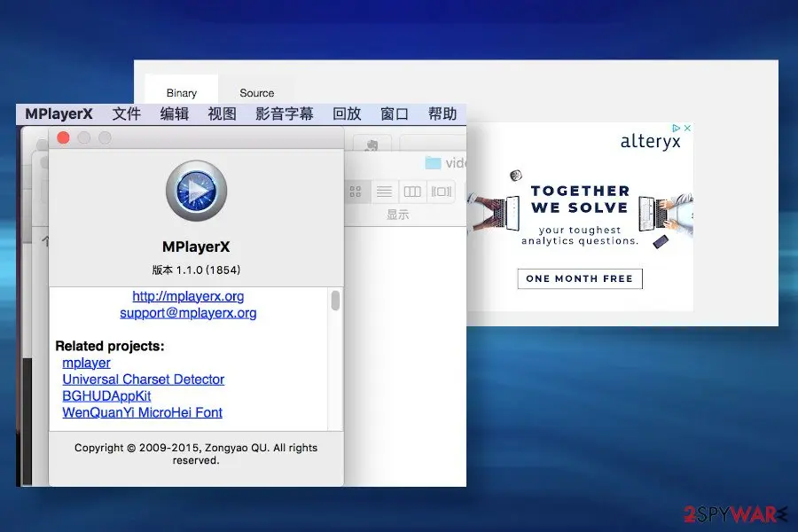Close the MPlayerX about window
Viewport: 798px width, 532px height.
pos(63,138)
